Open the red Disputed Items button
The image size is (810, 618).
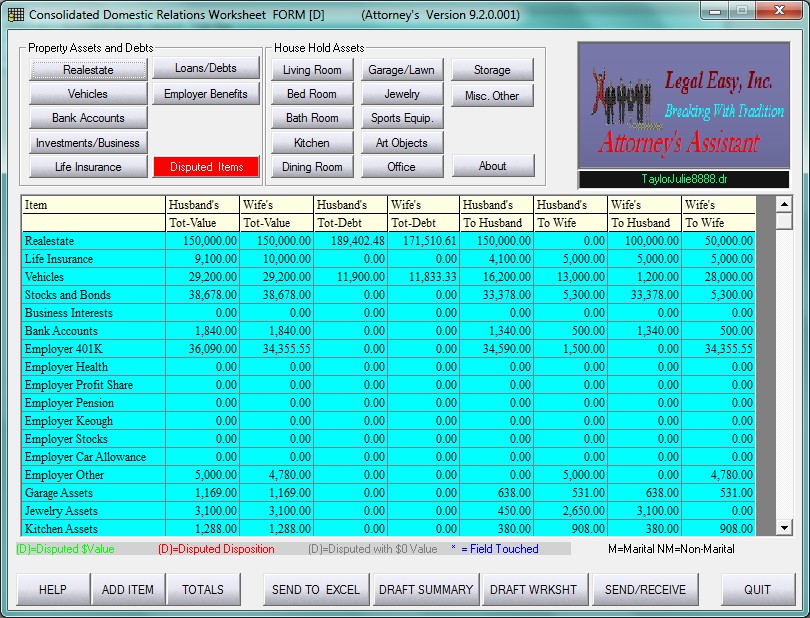tap(206, 167)
